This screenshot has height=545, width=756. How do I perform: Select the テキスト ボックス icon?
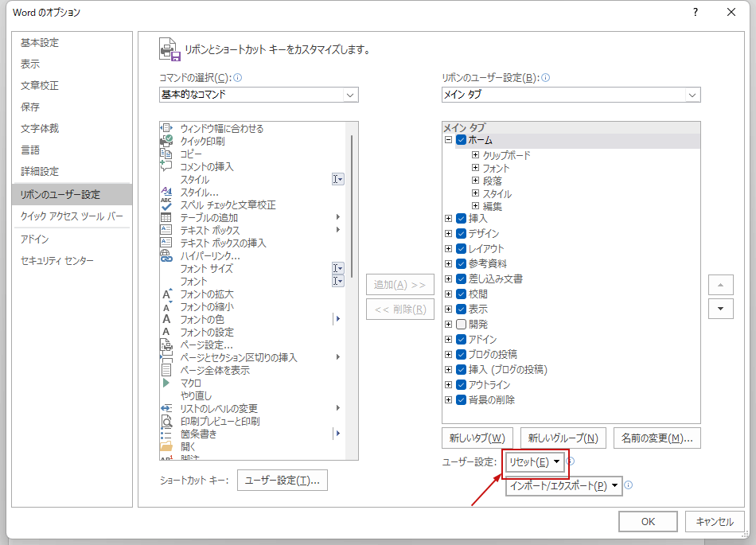tap(166, 230)
